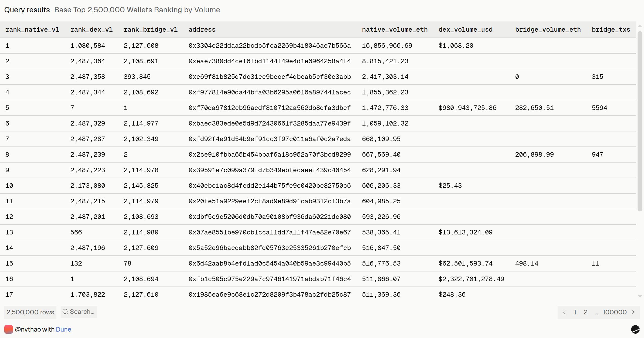Jump to last page 100000
This screenshot has height=338, width=644.
pos(614,312)
